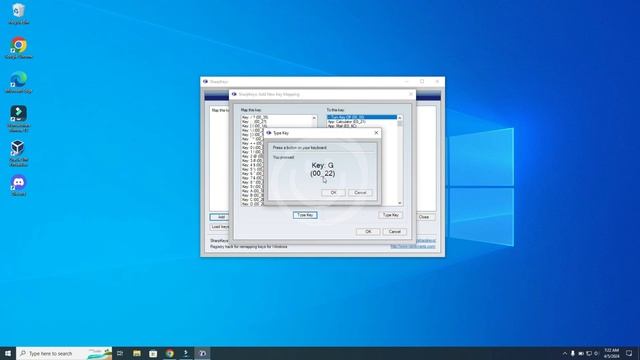
Task: Click the microphone tray icon
Action: pyautogui.click(x=573, y=353)
